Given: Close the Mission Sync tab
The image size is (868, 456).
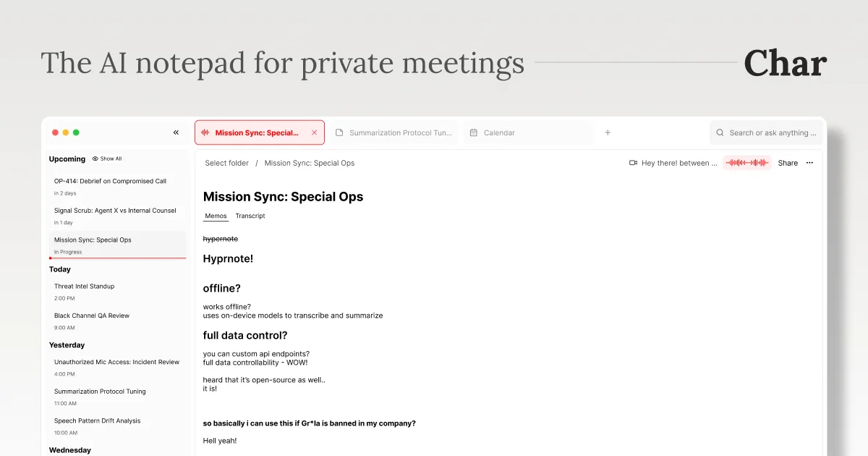Looking at the screenshot, I should click(x=314, y=132).
